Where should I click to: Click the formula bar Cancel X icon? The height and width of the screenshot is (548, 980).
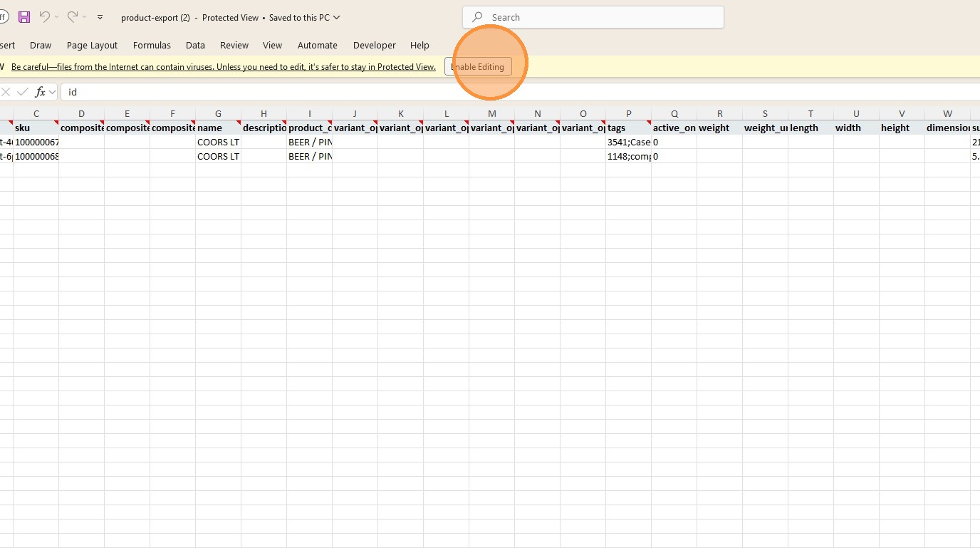tap(6, 92)
